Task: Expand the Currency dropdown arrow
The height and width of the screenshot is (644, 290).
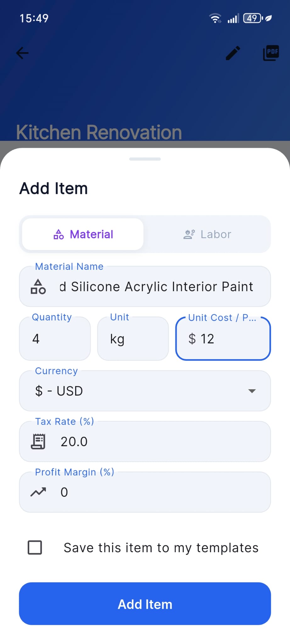Action: click(252, 391)
